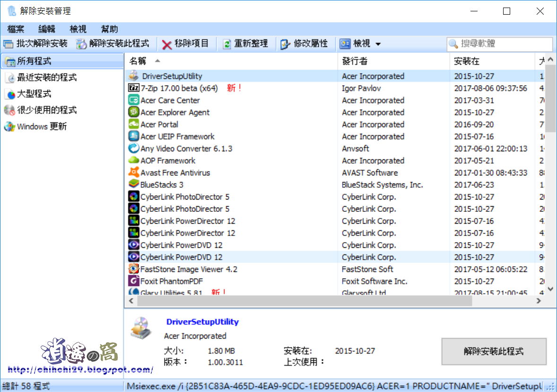Image resolution: width=557 pixels, height=392 pixels.
Task: Click the 解除安裝此程式 toolbar icon
Action: coord(81,44)
